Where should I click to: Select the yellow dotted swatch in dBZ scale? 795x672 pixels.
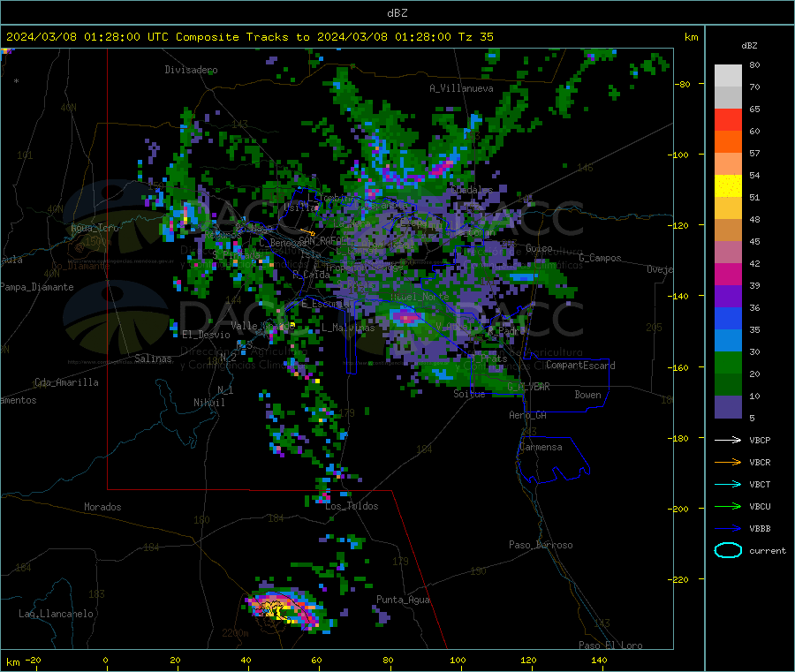click(x=728, y=186)
